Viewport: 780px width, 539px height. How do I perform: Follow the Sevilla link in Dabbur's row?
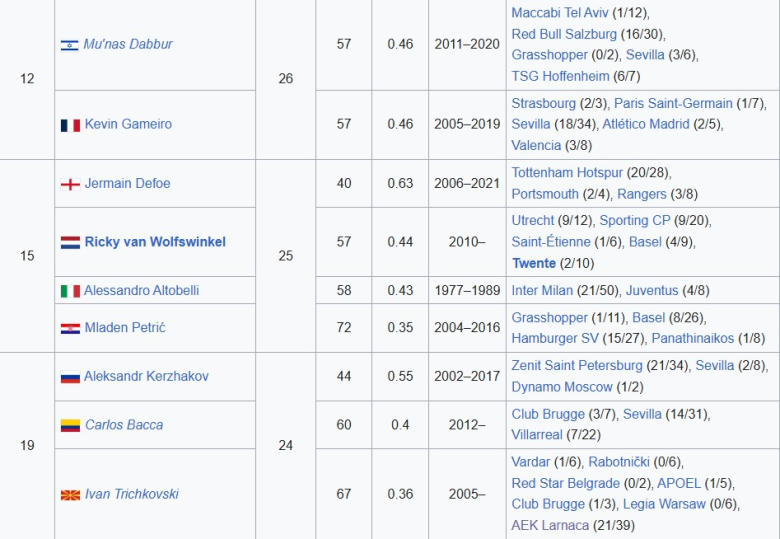(x=645, y=55)
